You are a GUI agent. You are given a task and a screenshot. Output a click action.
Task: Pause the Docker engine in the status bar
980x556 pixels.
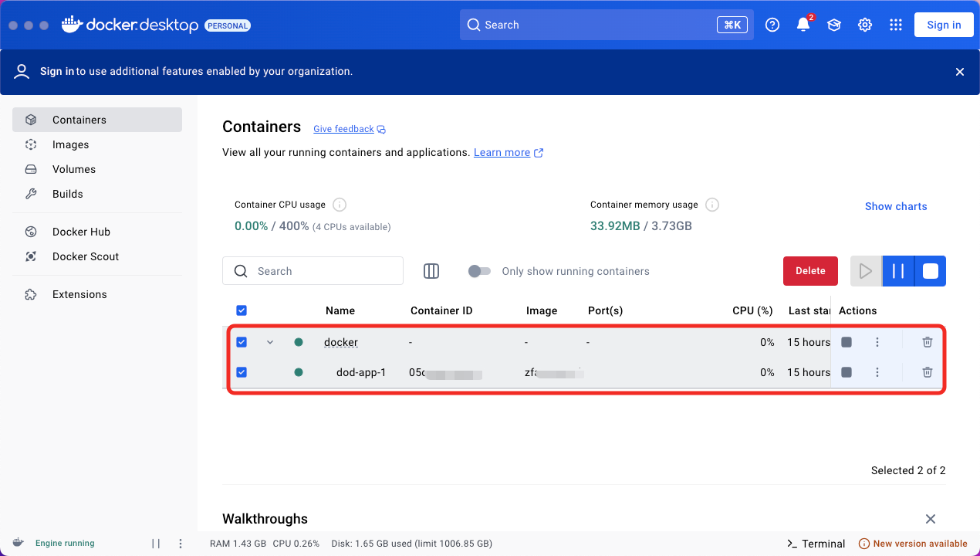pyautogui.click(x=156, y=544)
